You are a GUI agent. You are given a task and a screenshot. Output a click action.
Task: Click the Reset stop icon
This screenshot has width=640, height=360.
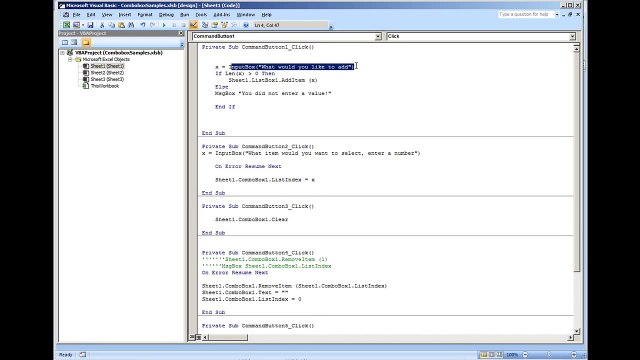[183, 25]
